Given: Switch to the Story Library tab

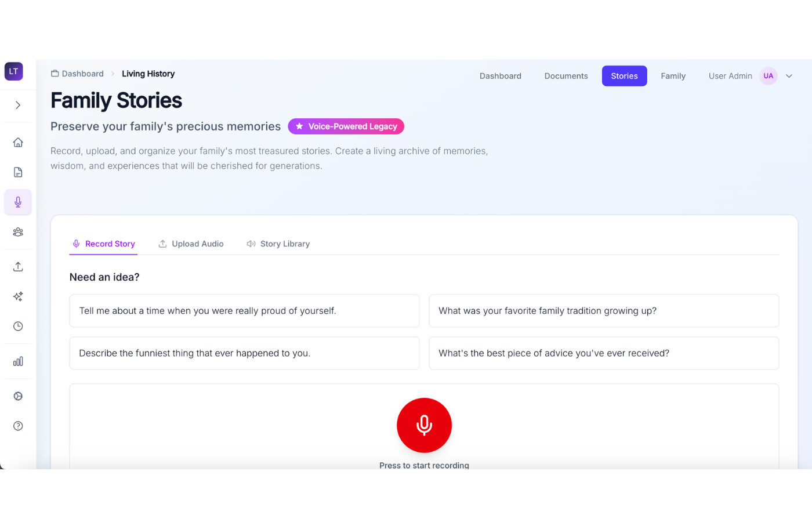Looking at the screenshot, I should pyautogui.click(x=278, y=244).
